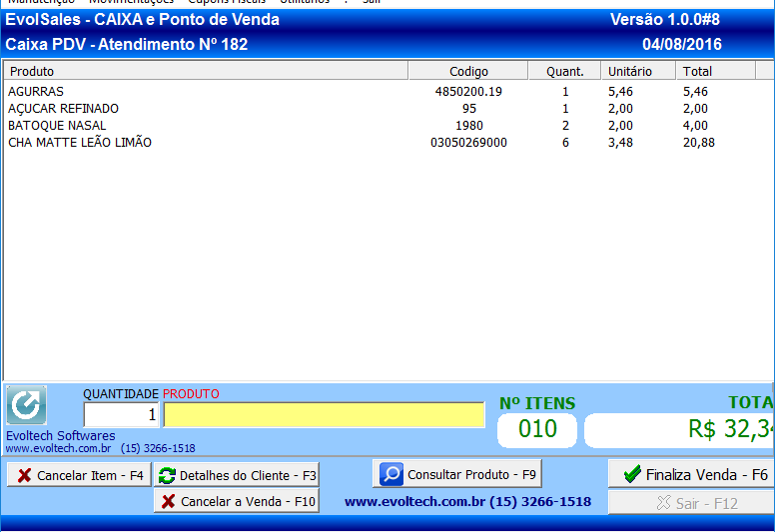The width and height of the screenshot is (775, 532).
Task: Click Cancelar a Venda - F10
Action: [x=237, y=501]
